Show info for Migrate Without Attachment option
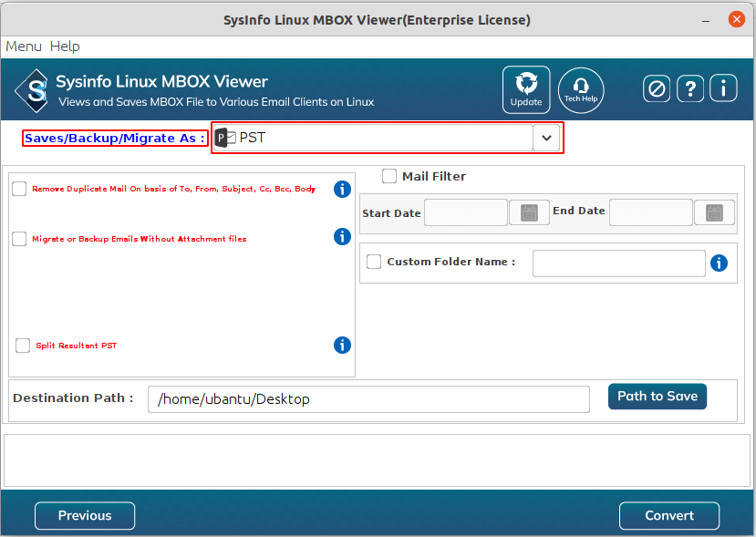Viewport: 756px width, 537px height. 342,237
